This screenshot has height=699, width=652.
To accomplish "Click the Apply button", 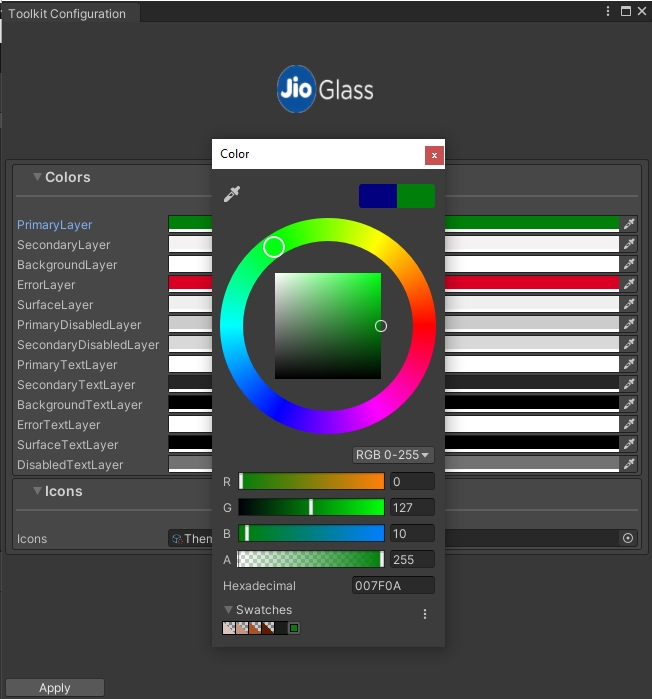I will [54, 688].
